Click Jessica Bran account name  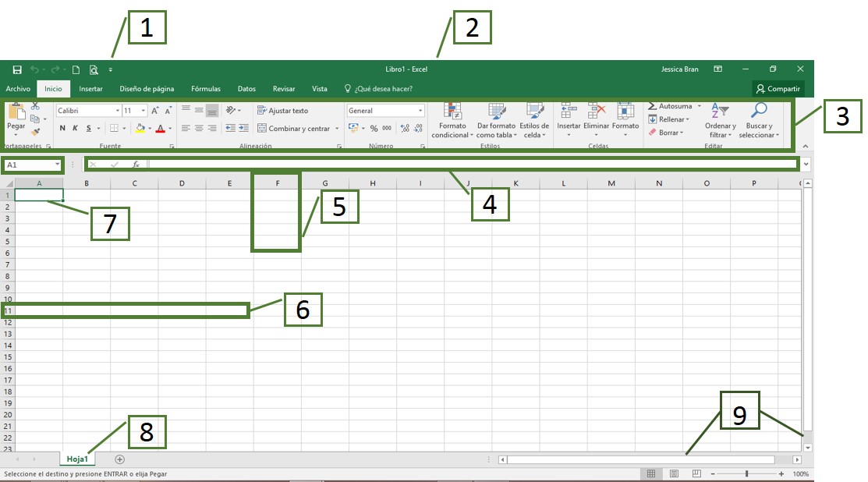[679, 69]
